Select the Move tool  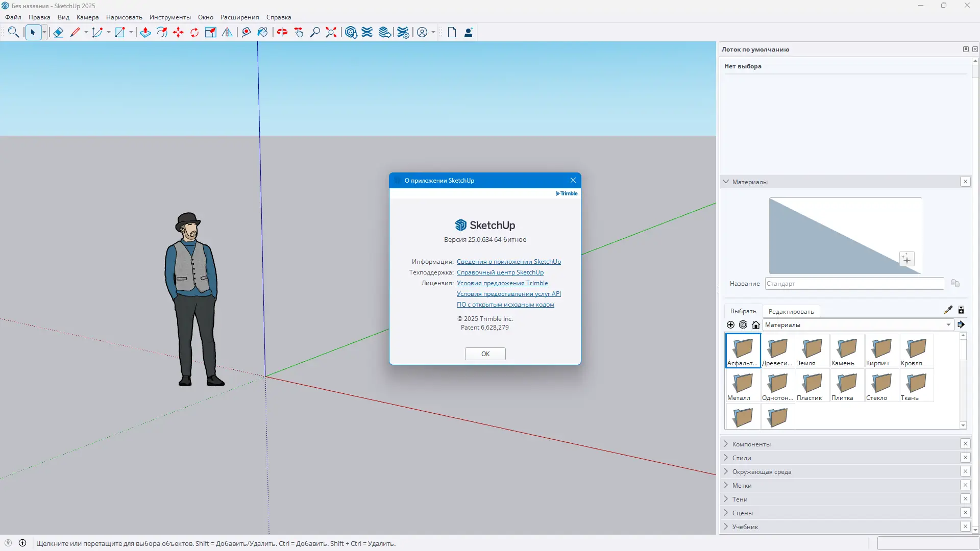[178, 33]
